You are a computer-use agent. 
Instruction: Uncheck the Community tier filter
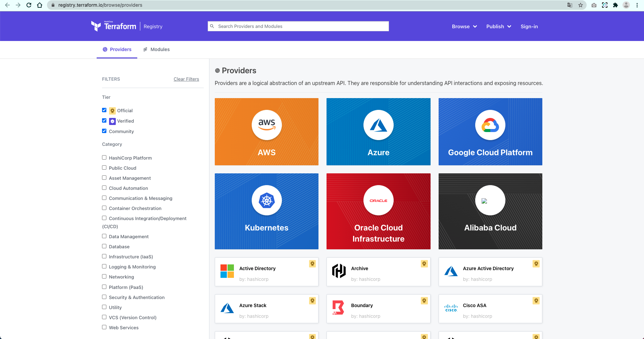click(x=104, y=131)
